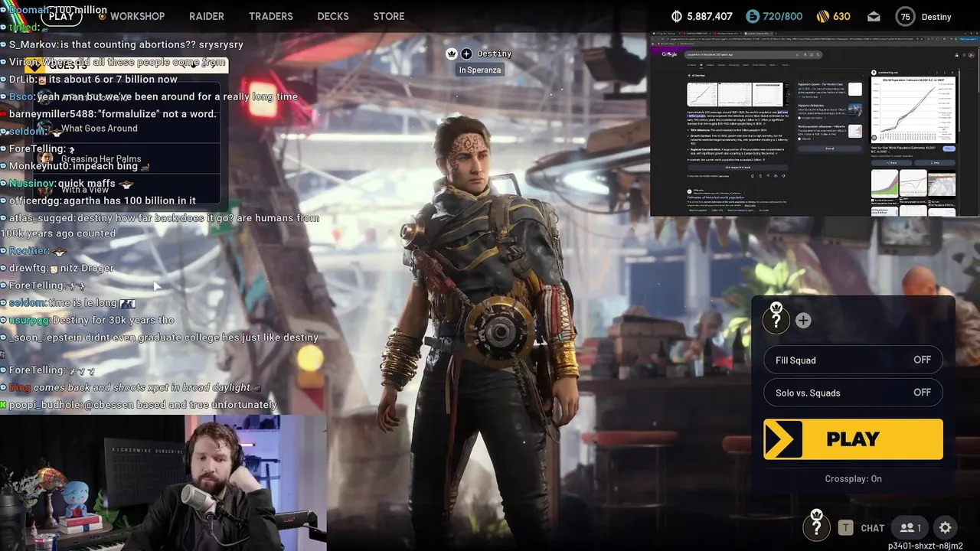Click the gold Raider Token icon beside 630
The height and width of the screenshot is (551, 980).
click(823, 16)
